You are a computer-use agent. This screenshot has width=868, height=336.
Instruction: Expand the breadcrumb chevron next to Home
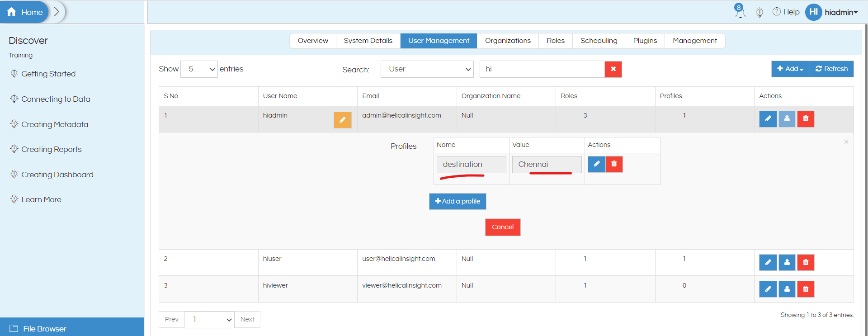click(57, 12)
